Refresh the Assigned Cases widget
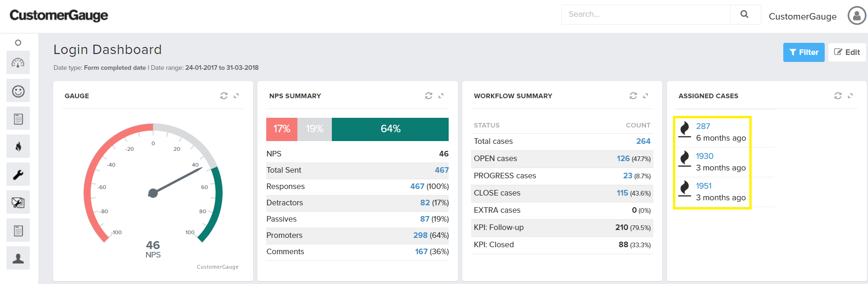This screenshot has height=284, width=868. (x=838, y=95)
